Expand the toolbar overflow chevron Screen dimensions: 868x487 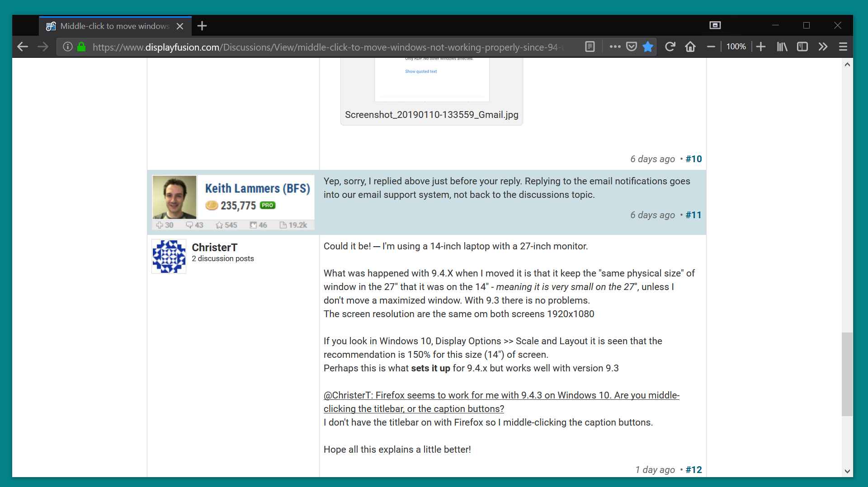[823, 47]
